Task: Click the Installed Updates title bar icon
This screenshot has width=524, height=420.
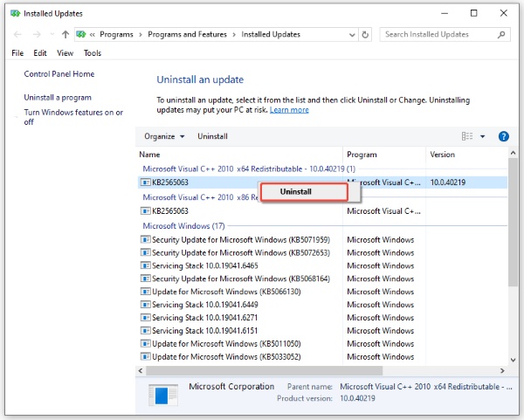Action: click(15, 13)
